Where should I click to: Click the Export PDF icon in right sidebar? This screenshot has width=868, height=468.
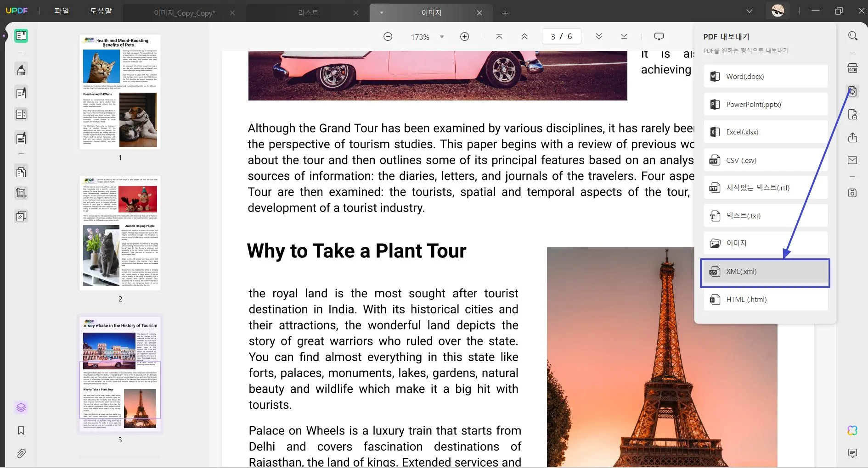pyautogui.click(x=853, y=91)
